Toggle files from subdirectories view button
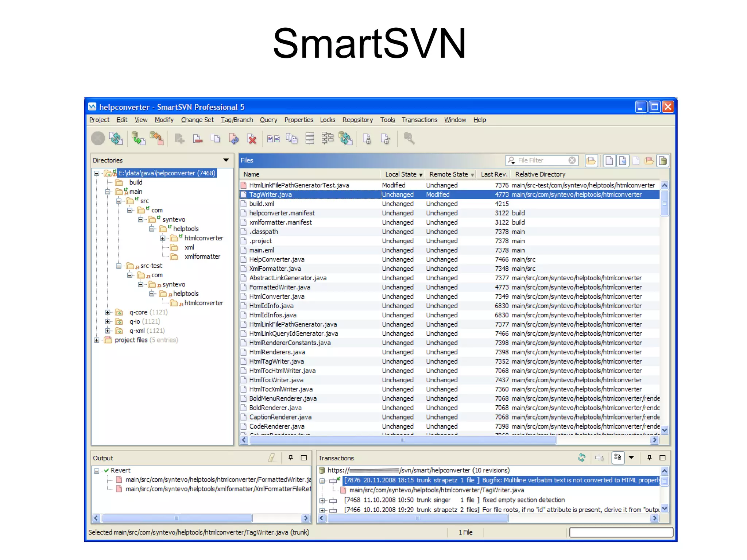 click(591, 161)
